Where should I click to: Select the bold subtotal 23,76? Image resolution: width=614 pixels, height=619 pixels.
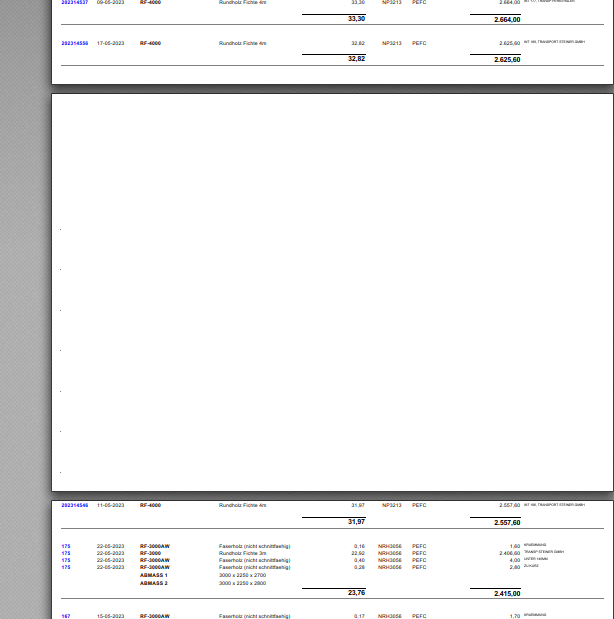(x=356, y=593)
